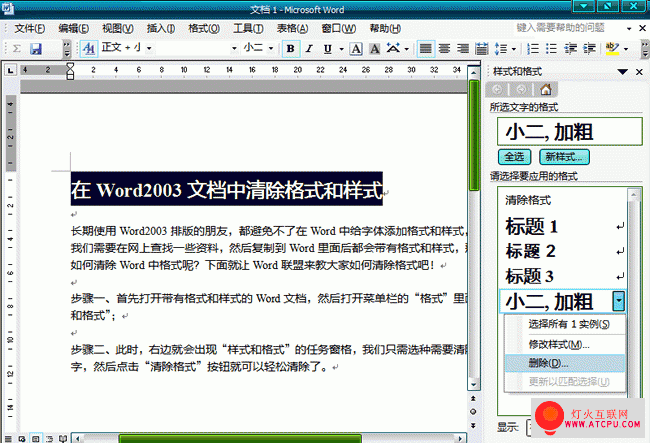Open highlight color dropdown arrow
650x443 pixels.
coord(626,49)
